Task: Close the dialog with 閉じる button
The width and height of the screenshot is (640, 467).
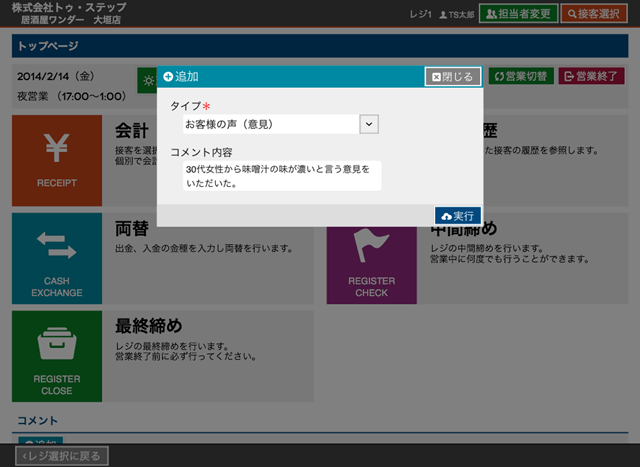Action: tap(452, 77)
